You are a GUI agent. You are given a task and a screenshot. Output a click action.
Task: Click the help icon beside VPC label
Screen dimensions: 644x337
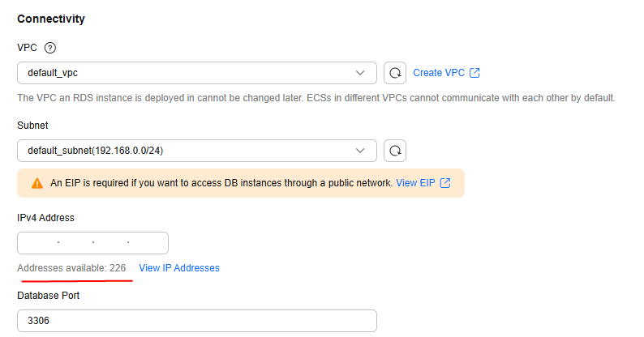(x=49, y=48)
